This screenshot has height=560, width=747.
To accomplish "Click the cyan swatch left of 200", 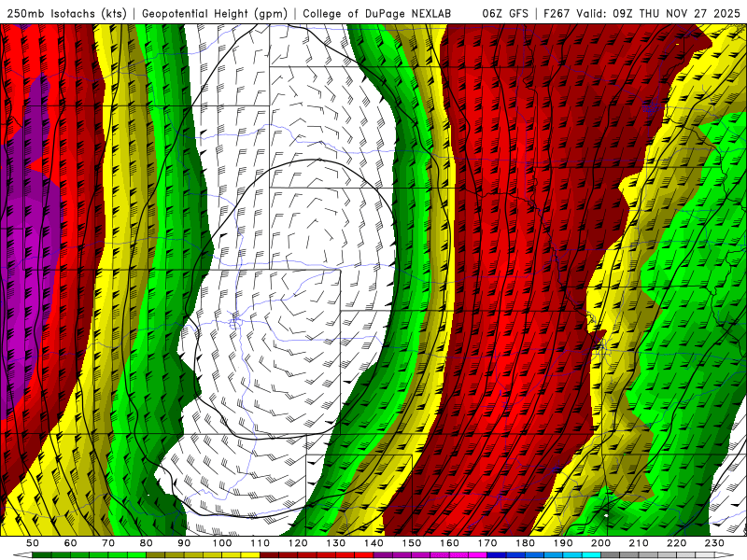I will point(591,555).
